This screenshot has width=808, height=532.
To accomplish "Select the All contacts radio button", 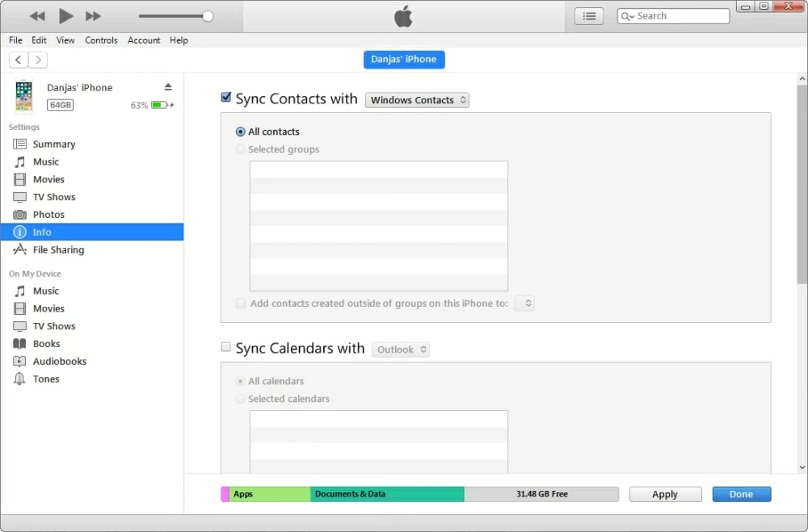I will click(241, 132).
